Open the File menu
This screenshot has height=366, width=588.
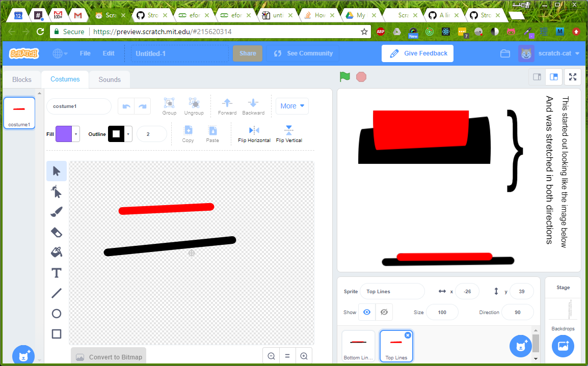[x=85, y=53]
